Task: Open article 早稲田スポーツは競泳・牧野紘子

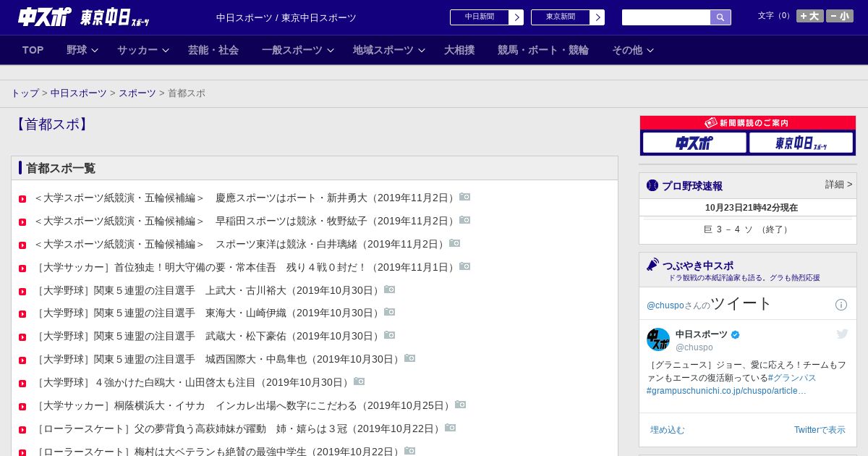Action: pos(246,221)
